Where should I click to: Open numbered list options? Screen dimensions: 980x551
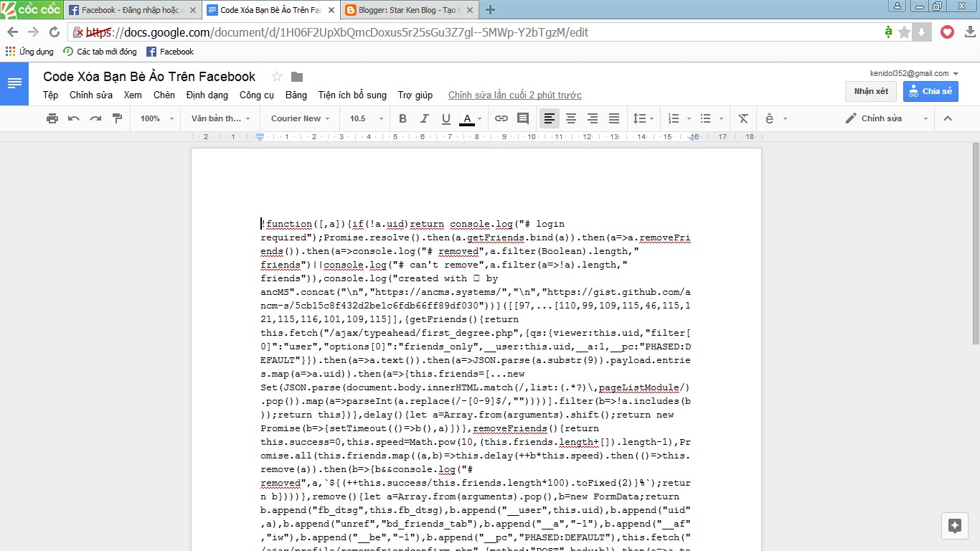click(x=679, y=118)
